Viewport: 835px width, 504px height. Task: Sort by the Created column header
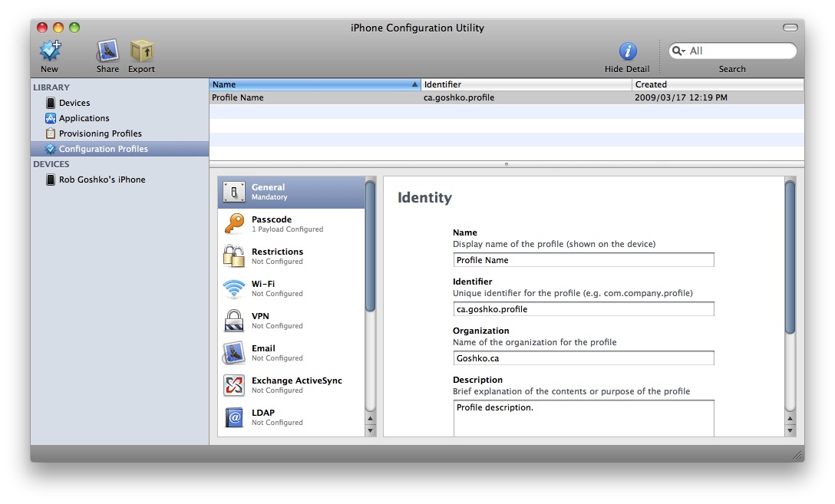[718, 84]
